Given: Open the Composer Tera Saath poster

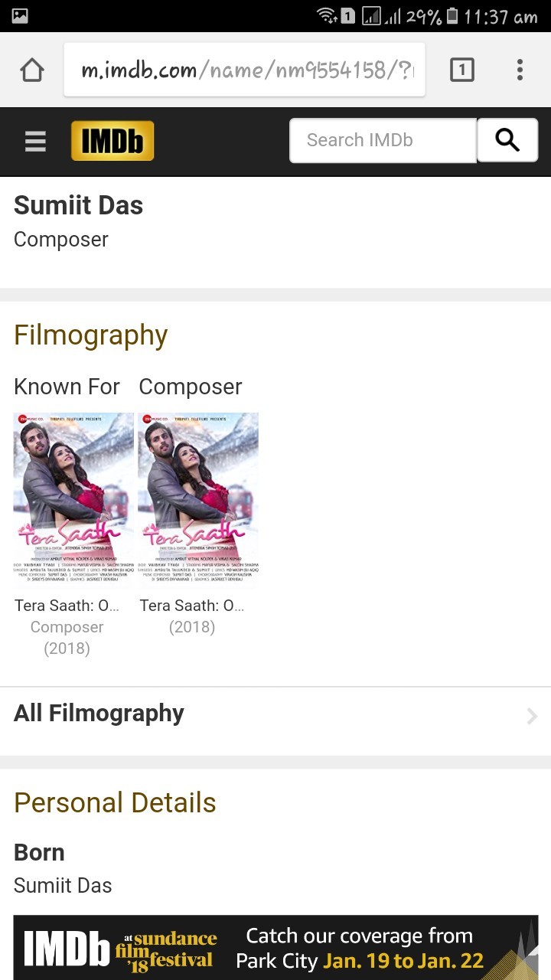Looking at the screenshot, I should 198,501.
